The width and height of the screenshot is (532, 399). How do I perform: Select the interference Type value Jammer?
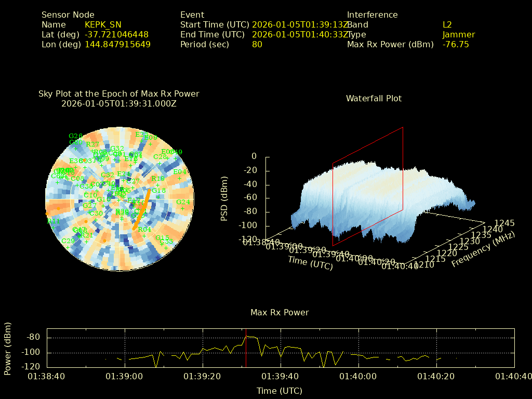[x=459, y=35]
